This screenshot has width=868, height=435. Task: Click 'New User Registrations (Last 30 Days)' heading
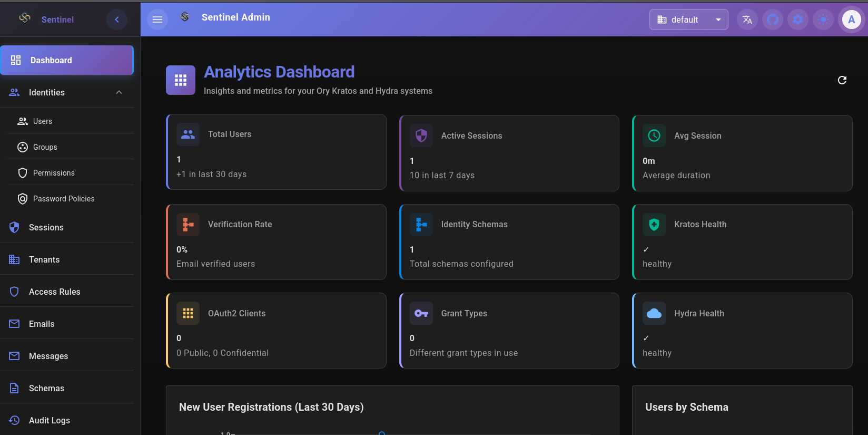pos(271,407)
